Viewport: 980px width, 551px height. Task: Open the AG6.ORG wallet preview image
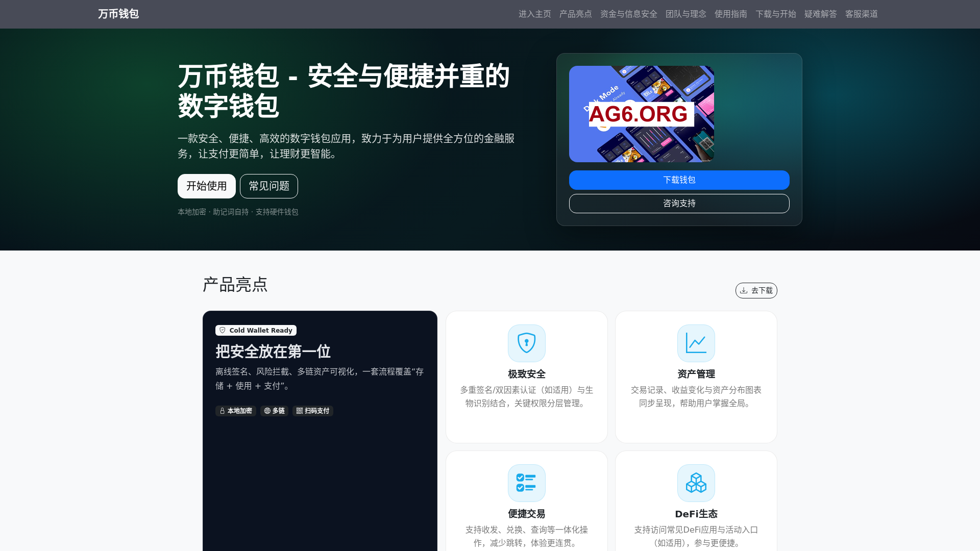[x=642, y=114]
